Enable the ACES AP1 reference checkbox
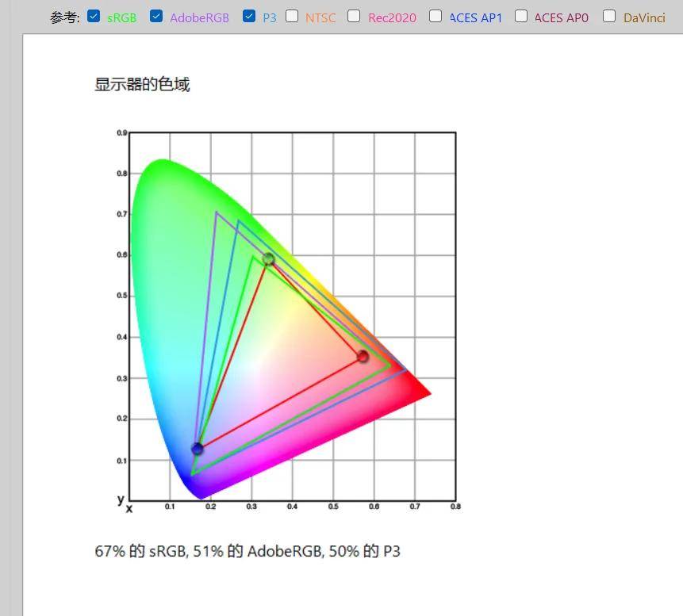Image resolution: width=683 pixels, height=616 pixels. tap(436, 16)
